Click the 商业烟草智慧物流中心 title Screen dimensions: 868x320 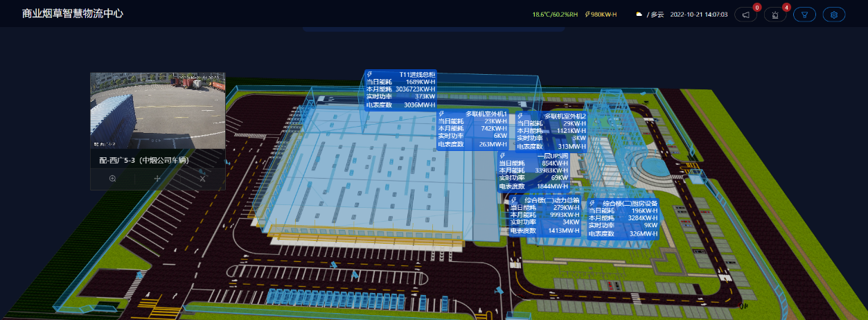point(73,13)
